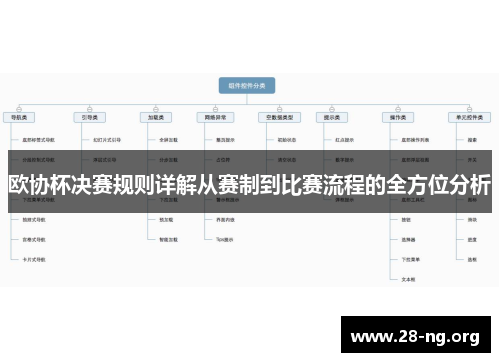
Task: Collapse the 导航类 branch toggle circle
Action: [x=19, y=109]
